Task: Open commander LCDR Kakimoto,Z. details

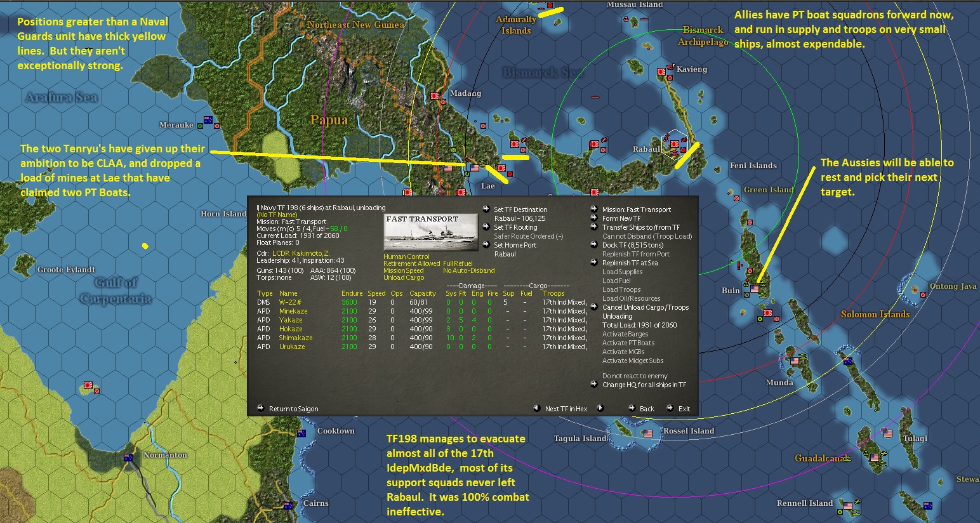Action: (x=301, y=253)
